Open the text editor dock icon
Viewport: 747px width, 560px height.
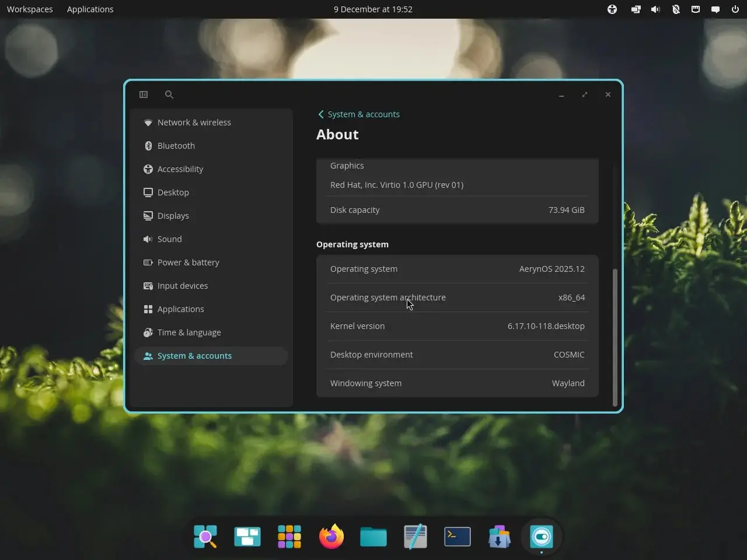[x=416, y=537]
